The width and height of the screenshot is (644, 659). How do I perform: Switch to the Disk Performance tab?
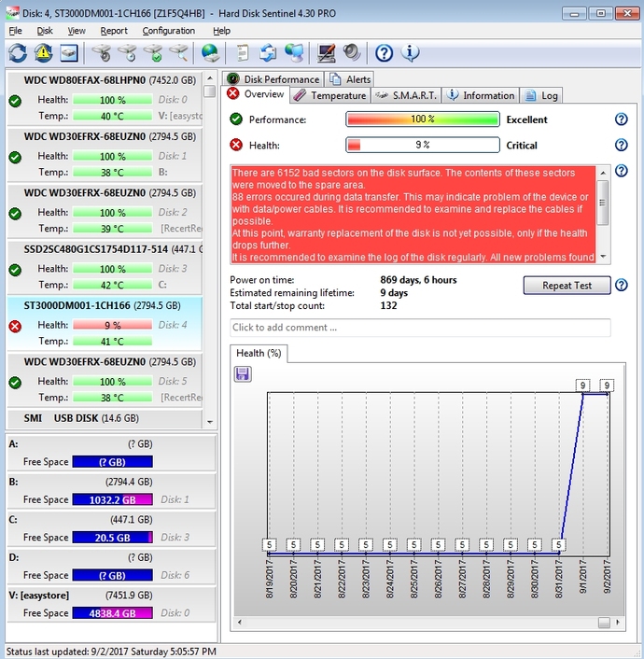pyautogui.click(x=273, y=79)
